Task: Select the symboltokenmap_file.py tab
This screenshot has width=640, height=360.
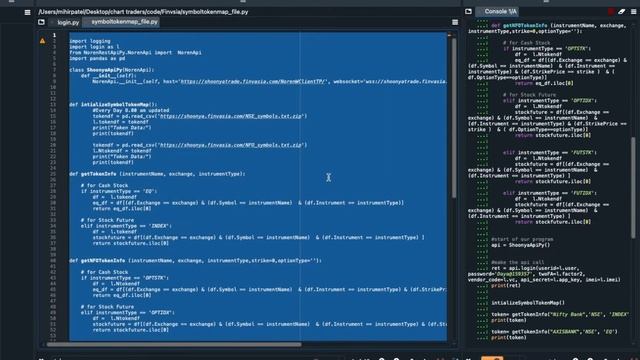Action: pos(124,22)
